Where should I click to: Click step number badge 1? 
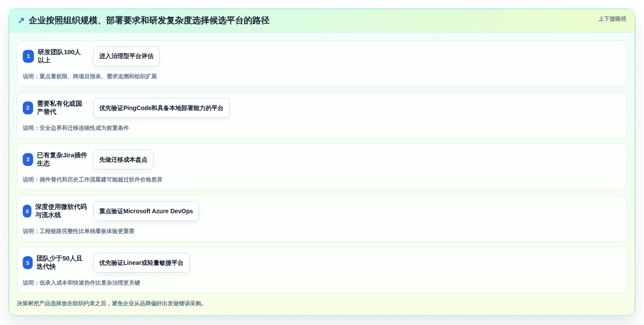click(x=28, y=56)
